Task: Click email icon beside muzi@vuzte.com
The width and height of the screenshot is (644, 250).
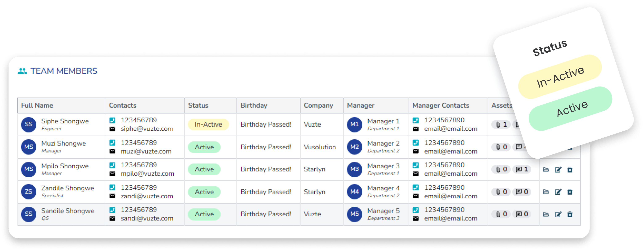Action: tap(112, 151)
